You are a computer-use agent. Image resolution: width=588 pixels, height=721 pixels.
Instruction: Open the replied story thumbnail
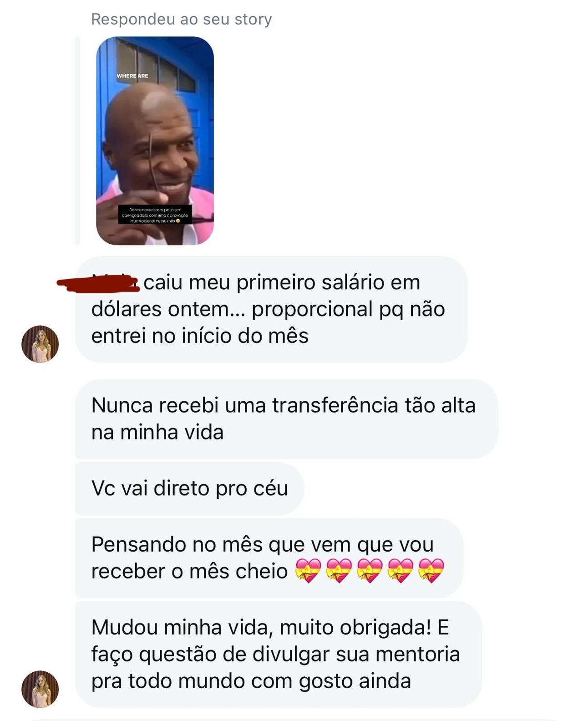point(155,141)
